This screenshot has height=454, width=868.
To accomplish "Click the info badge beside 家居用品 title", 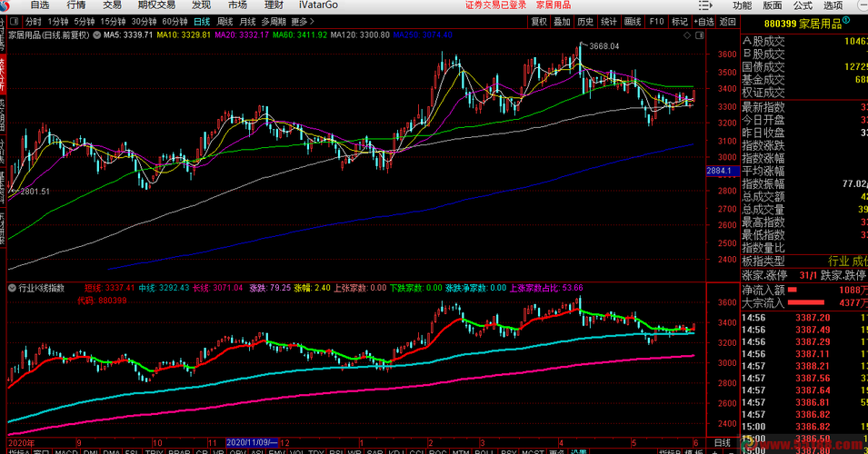I will (95, 35).
